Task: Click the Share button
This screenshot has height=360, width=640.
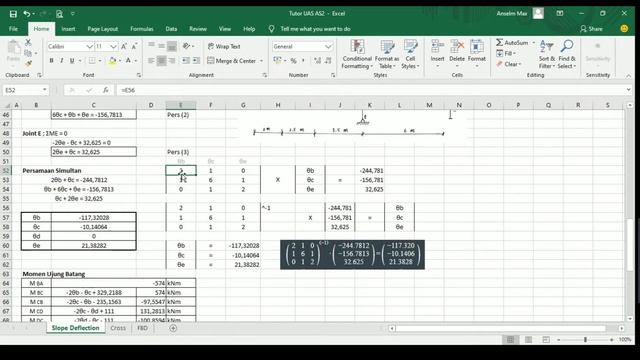Action: (591, 29)
